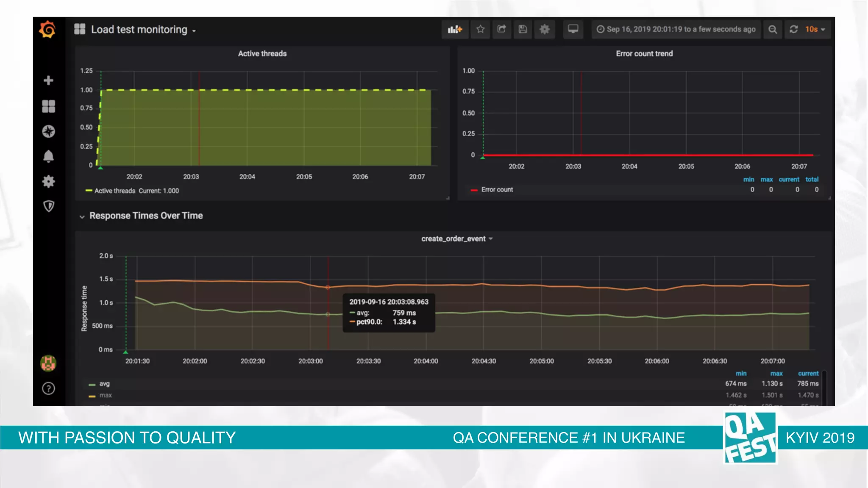Click the Add panel toolbar icon
Viewport: 868px width, 488px height.
[x=455, y=29]
